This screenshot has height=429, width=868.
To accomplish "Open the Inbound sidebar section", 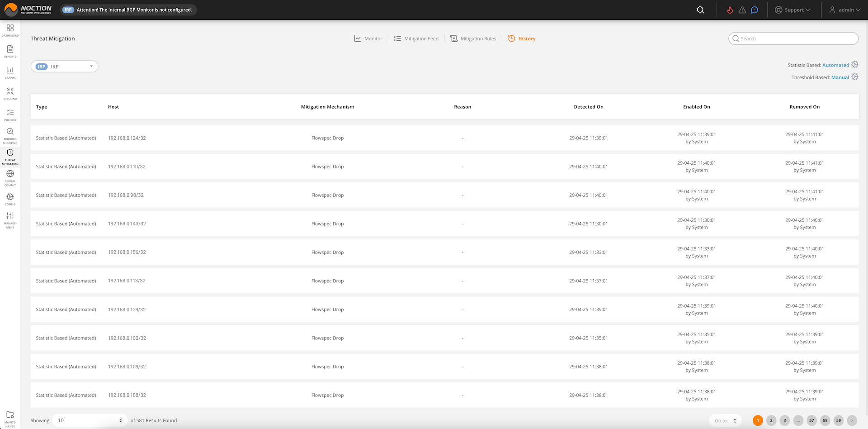I will [10, 93].
